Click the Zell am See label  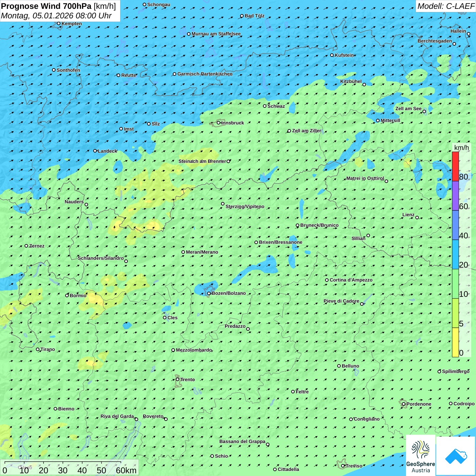(x=408, y=109)
